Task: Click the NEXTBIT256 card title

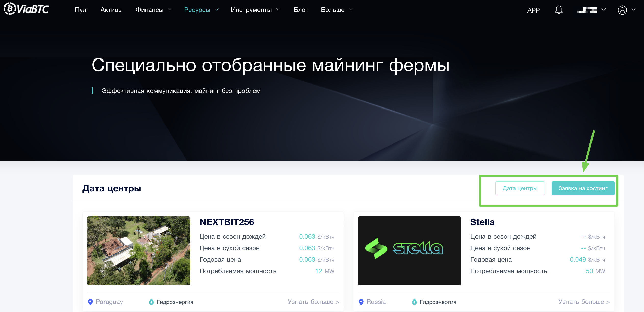Action: tap(227, 222)
